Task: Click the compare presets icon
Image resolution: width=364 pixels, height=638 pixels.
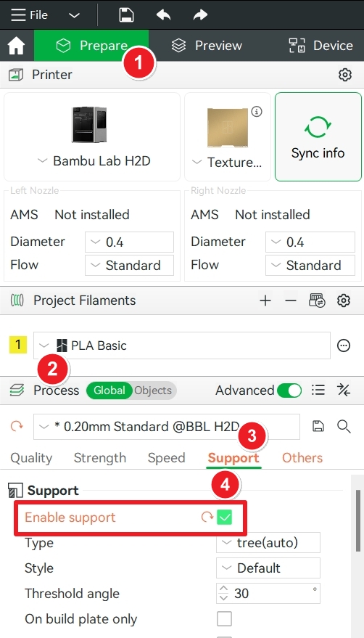Action: [344, 390]
